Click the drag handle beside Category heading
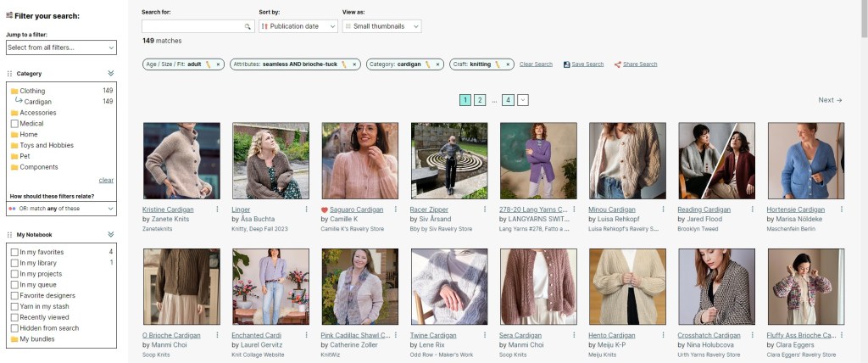This screenshot has width=868, height=363. 9,74
